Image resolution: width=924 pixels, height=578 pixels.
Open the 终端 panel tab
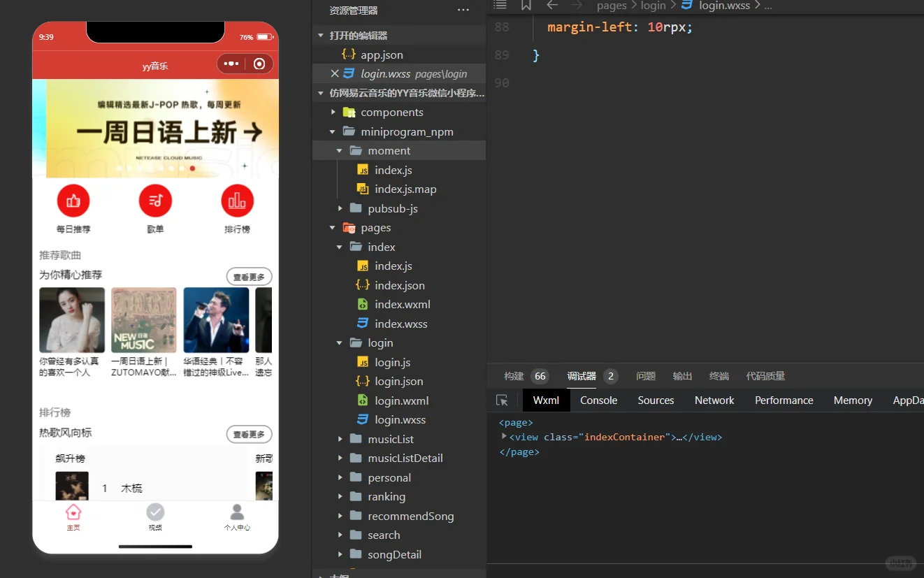tap(719, 376)
